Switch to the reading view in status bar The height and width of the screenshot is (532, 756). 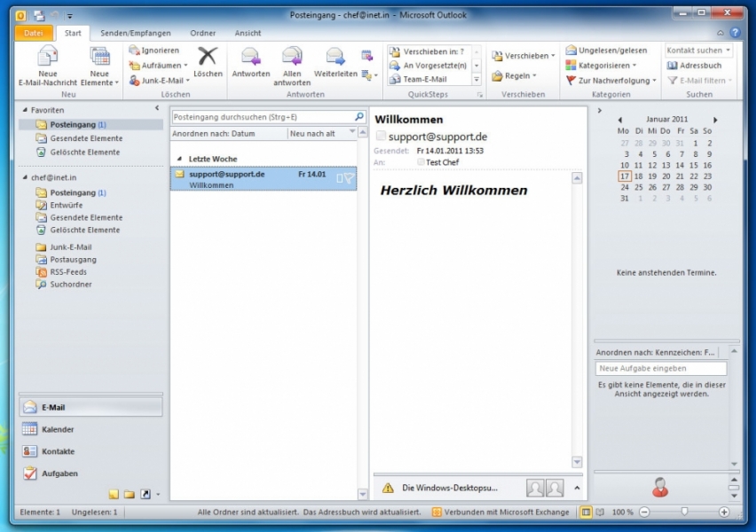click(x=601, y=512)
